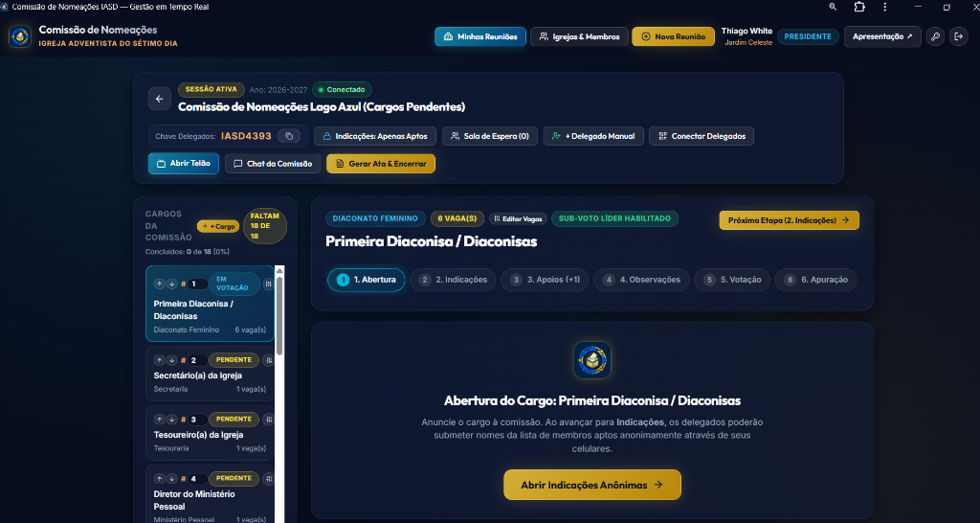Move Primeira Diaconisa card up
This screenshot has height=523, width=980.
point(160,284)
